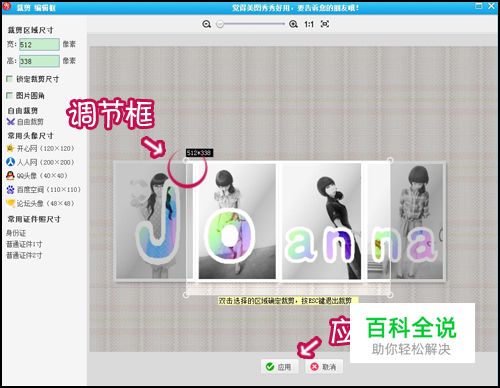Screen dimensions: 500x388
Task: Enable the 锁定裁剪尺寸 checkbox
Action: tap(10, 79)
